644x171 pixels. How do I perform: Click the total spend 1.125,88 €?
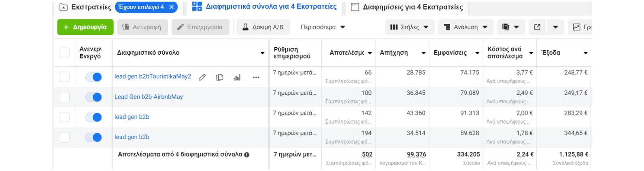(x=574, y=154)
